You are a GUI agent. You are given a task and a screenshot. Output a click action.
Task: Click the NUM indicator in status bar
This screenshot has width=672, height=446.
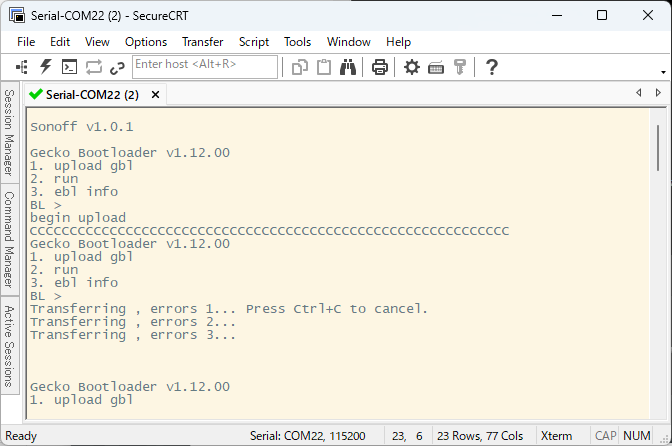tap(636, 436)
